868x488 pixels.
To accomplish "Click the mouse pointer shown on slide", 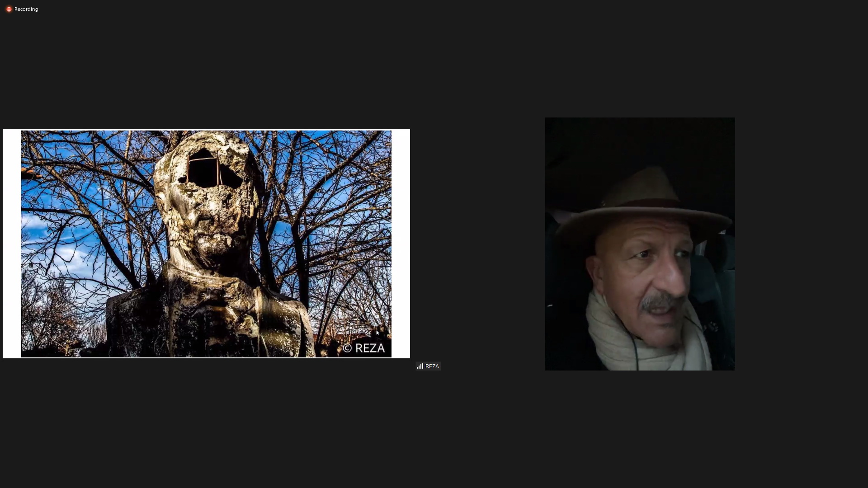I will (377, 333).
